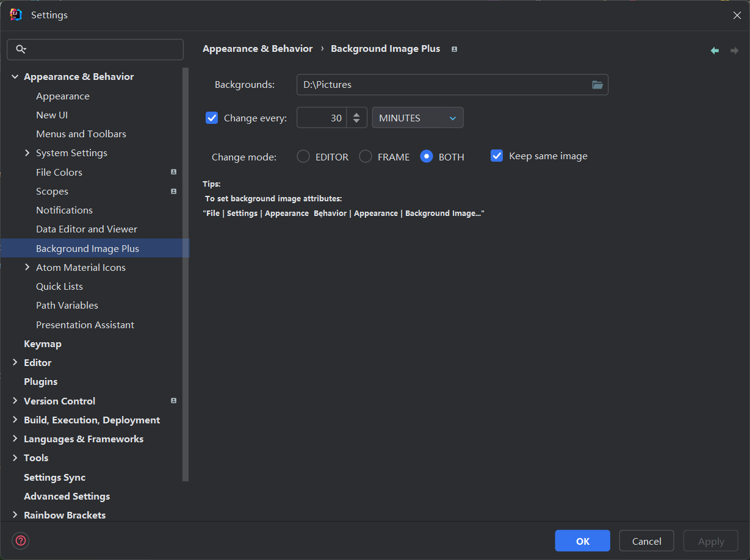Open the New UI settings page

[x=52, y=115]
